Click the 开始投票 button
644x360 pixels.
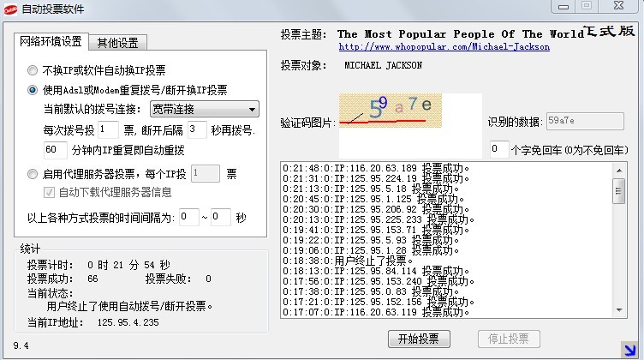coord(419,338)
